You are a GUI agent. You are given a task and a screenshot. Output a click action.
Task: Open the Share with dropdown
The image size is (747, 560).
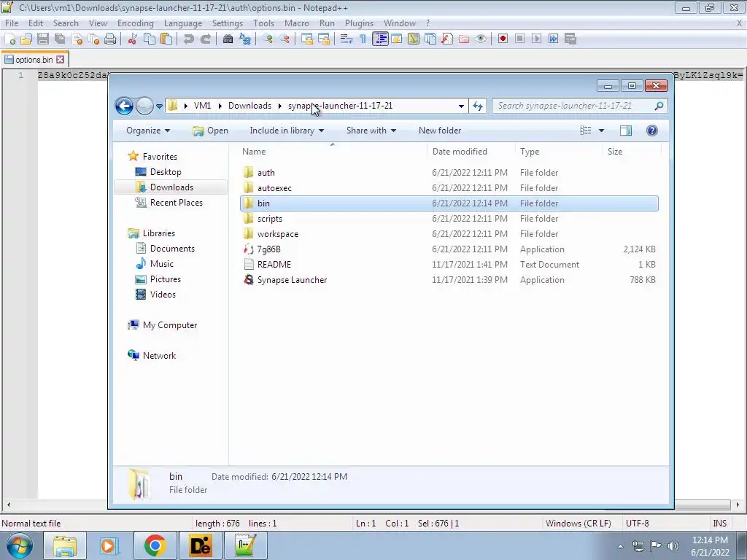point(371,131)
